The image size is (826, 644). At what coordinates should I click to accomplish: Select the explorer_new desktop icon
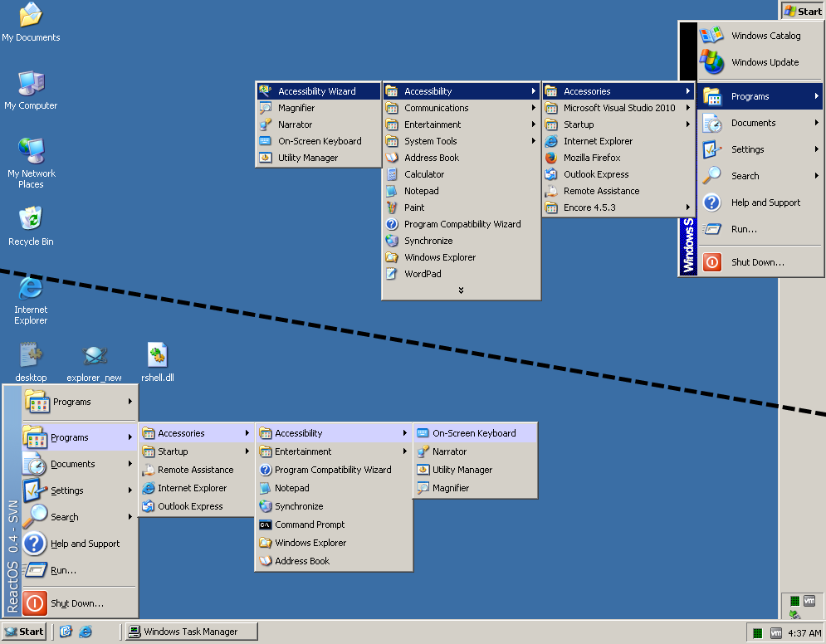(95, 363)
